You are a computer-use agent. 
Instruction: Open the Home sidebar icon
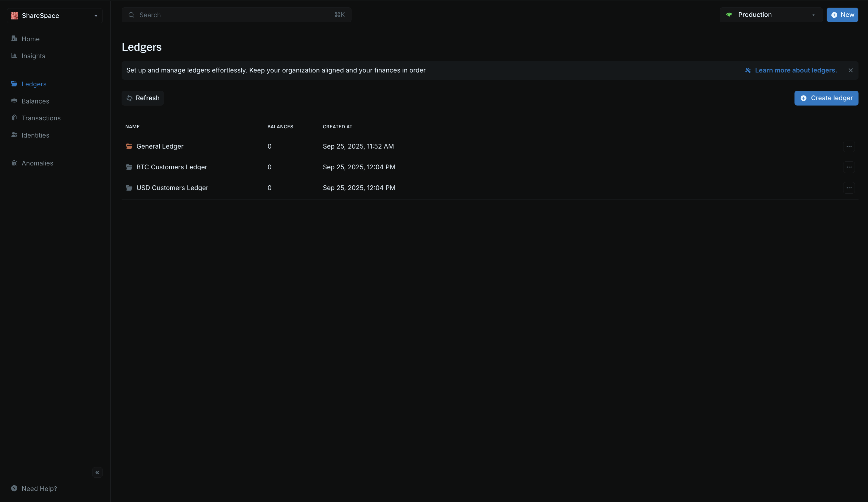[x=14, y=39]
